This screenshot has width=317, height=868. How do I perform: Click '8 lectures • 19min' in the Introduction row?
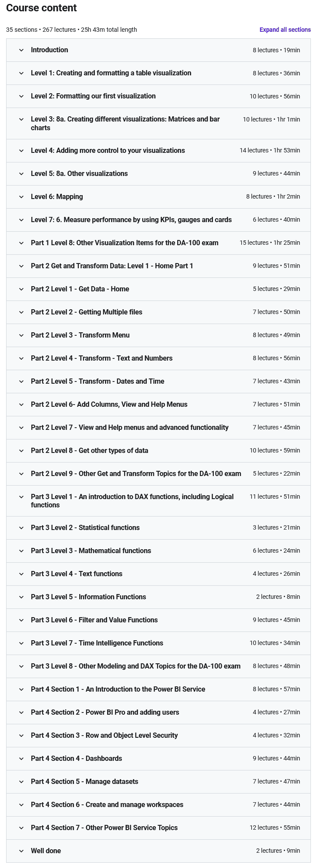click(x=277, y=50)
